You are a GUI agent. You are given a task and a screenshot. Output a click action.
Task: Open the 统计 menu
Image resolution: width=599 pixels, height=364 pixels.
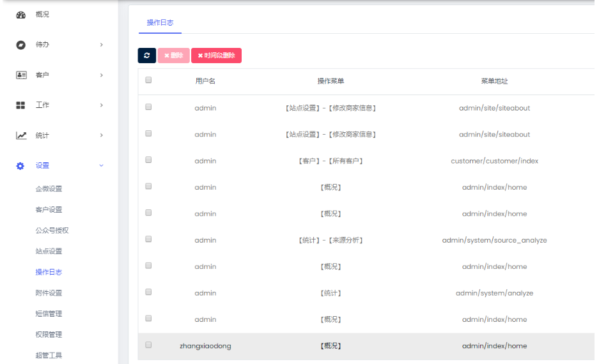click(42, 135)
